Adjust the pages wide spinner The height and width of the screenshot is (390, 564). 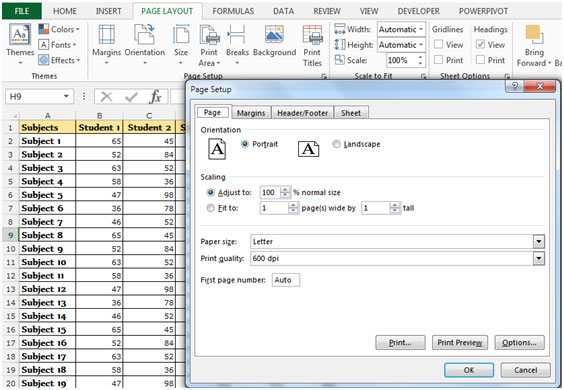tap(294, 208)
